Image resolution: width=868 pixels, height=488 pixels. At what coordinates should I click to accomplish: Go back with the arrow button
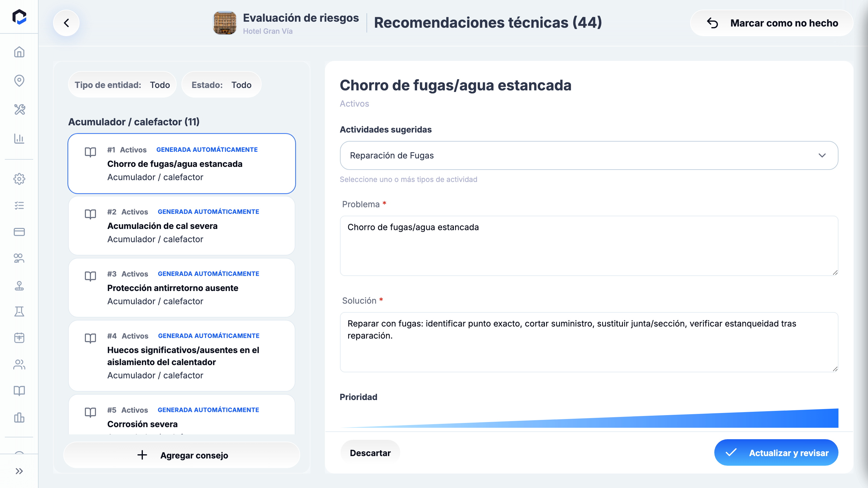pos(66,23)
